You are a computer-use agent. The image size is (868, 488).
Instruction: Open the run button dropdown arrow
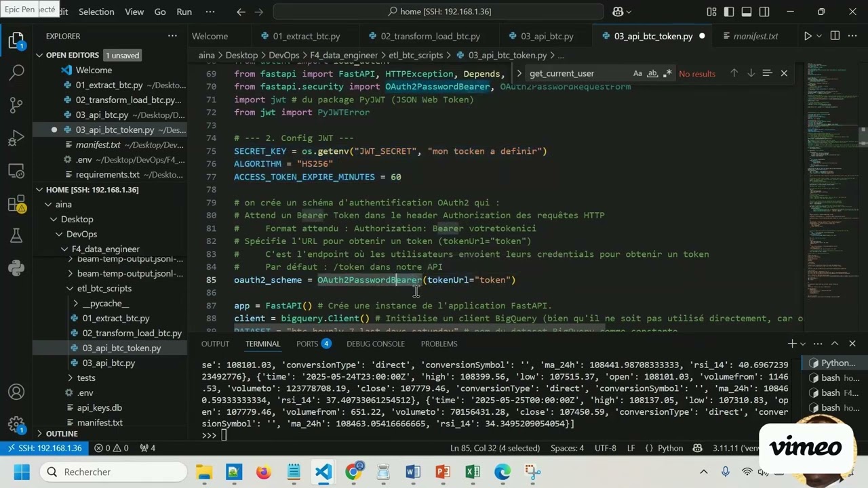819,36
